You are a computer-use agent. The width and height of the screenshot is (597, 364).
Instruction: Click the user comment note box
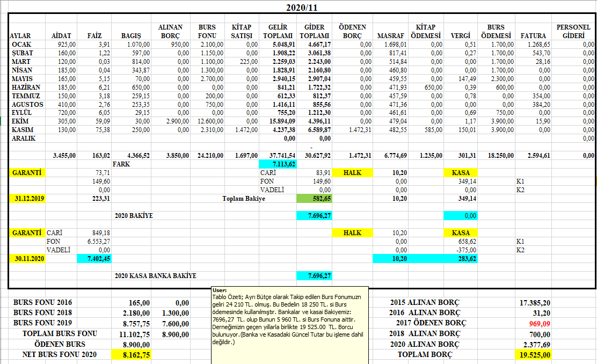290,325
